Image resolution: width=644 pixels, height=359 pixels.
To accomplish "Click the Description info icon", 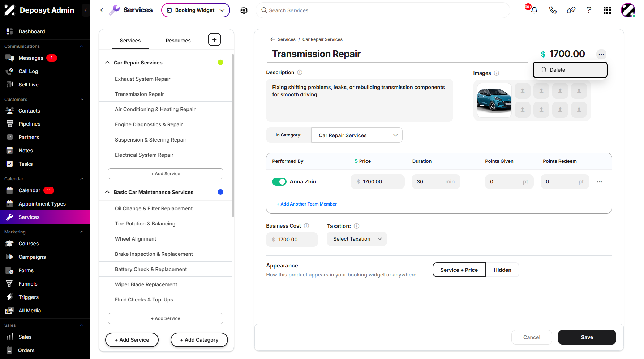I will point(300,72).
